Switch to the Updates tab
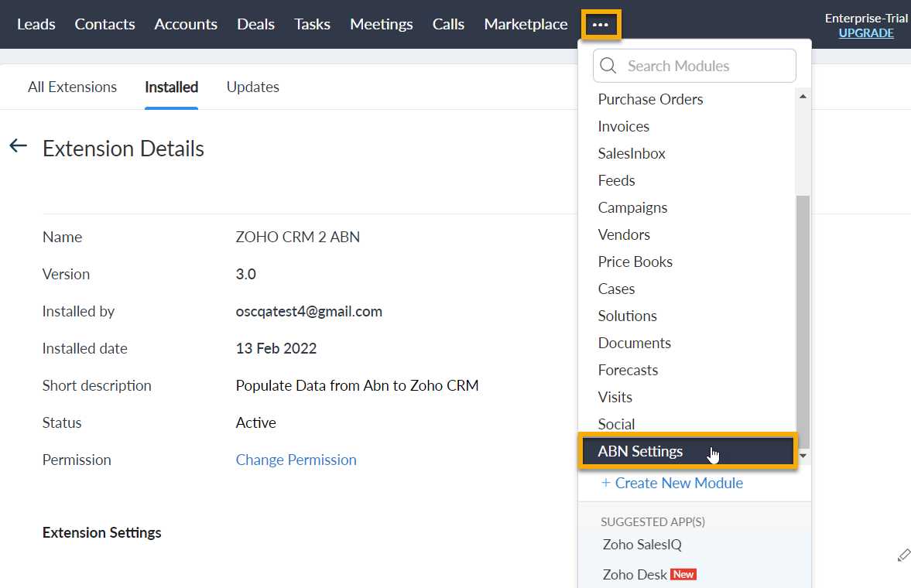Viewport: 911px width, 588px height. [252, 87]
